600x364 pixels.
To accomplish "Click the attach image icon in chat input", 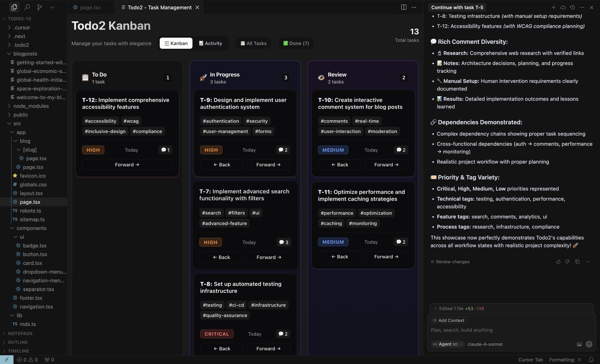I will pyautogui.click(x=579, y=344).
